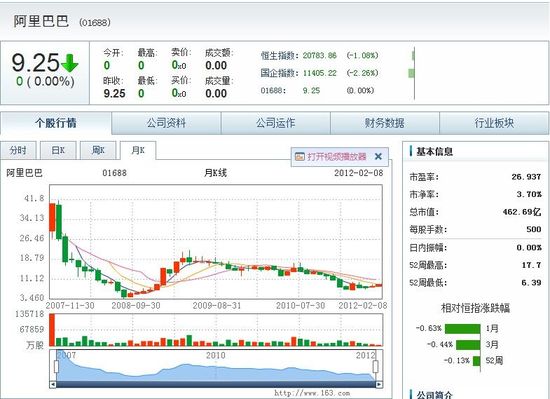
Task: Open the 财务数据 tab
Action: pyautogui.click(x=385, y=123)
